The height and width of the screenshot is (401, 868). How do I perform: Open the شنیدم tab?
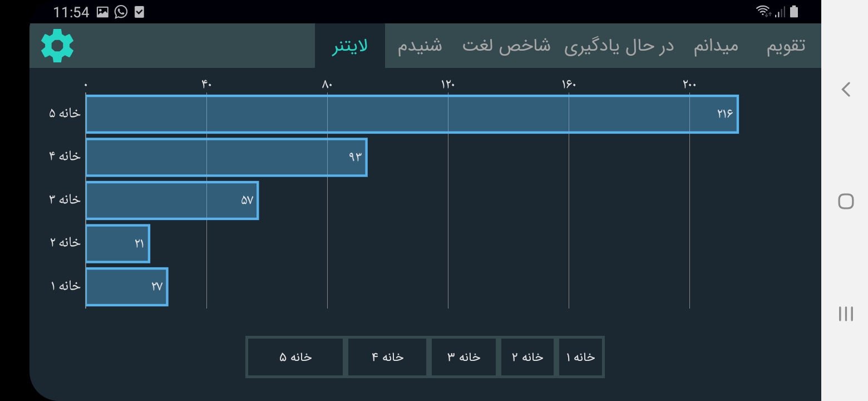(x=420, y=46)
